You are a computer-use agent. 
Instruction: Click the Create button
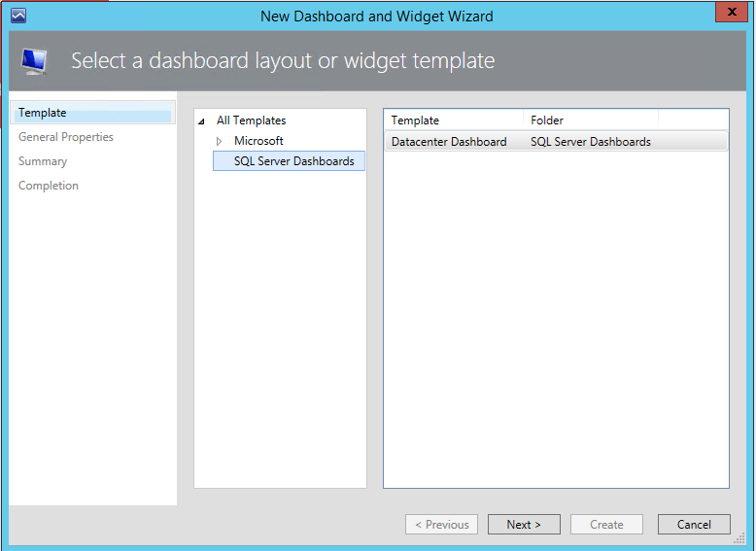[606, 525]
